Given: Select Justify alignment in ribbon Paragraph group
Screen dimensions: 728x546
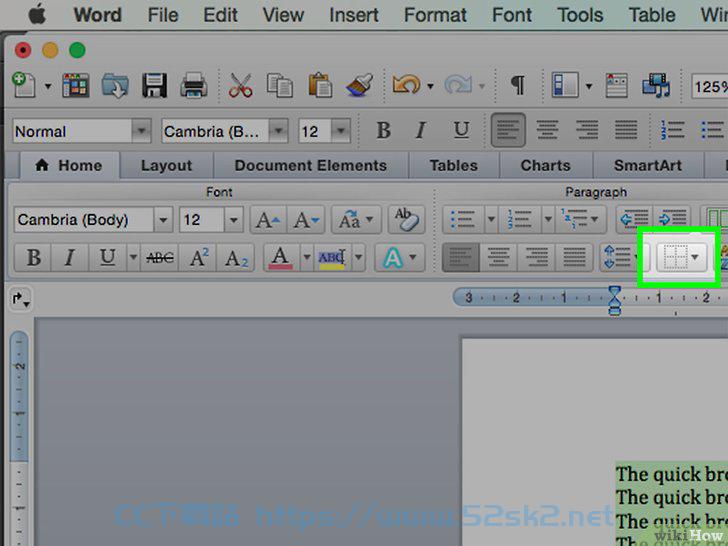Looking at the screenshot, I should point(574,257).
